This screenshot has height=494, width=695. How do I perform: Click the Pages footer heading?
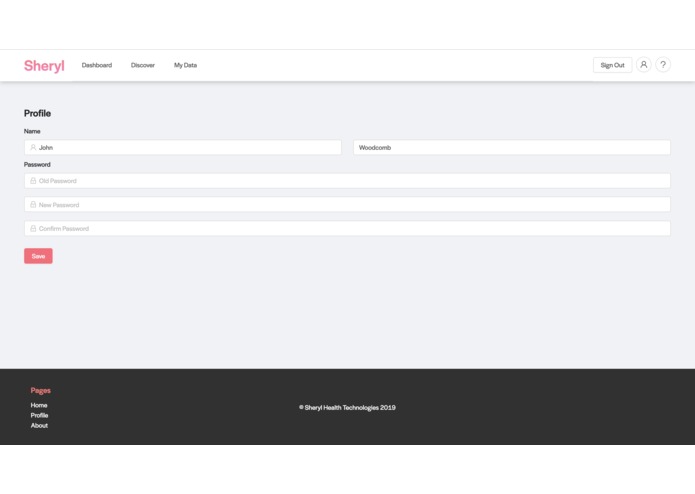click(41, 390)
